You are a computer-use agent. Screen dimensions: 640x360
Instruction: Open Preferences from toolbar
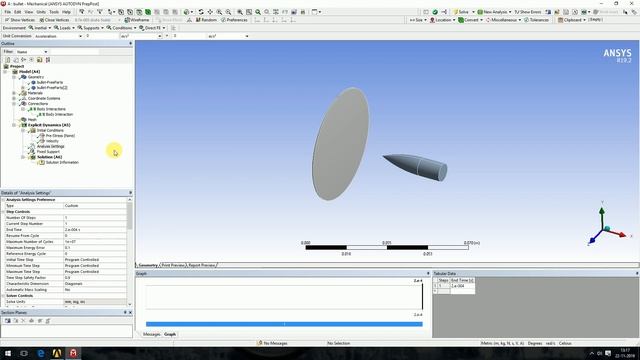tap(234, 20)
